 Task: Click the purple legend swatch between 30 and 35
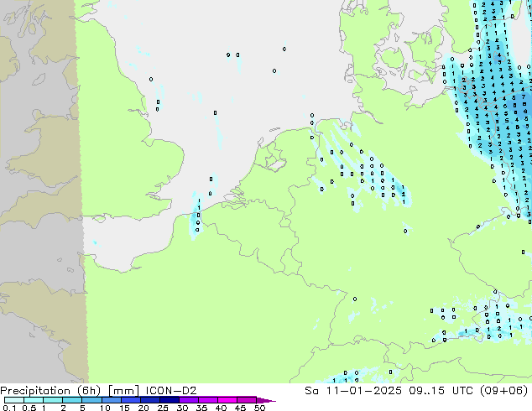189,400
